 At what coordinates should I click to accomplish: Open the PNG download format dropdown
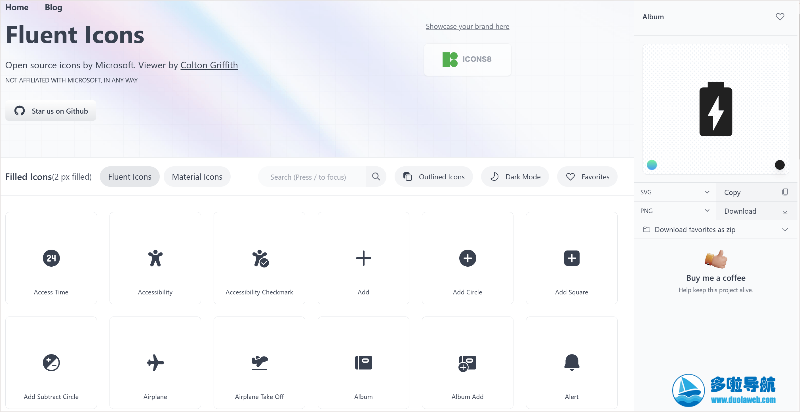(675, 211)
